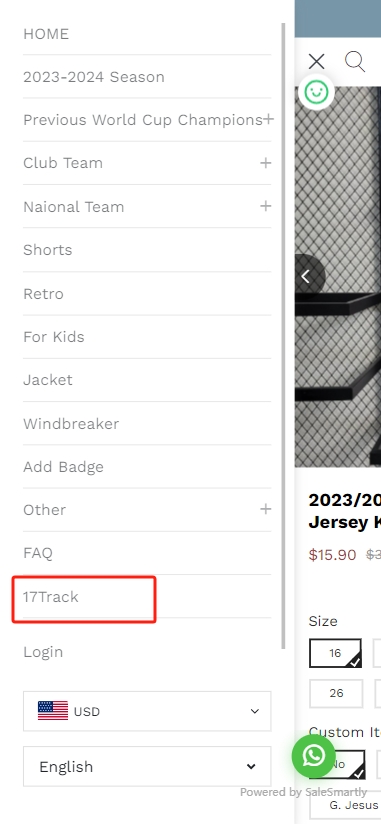Click the green smiley chat icon
The height and width of the screenshot is (824, 381).
point(316,92)
